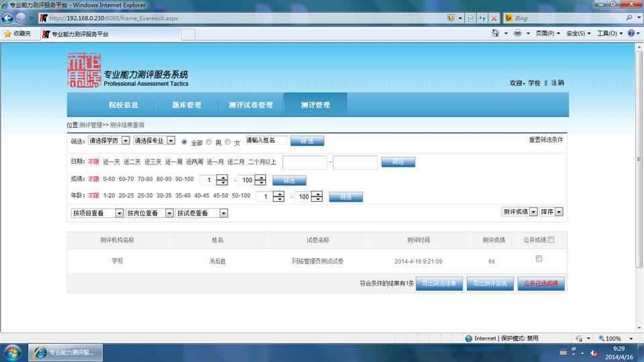The image size is (644, 362).
Task: Click the 重置筛选条件 link
Action: point(545,140)
